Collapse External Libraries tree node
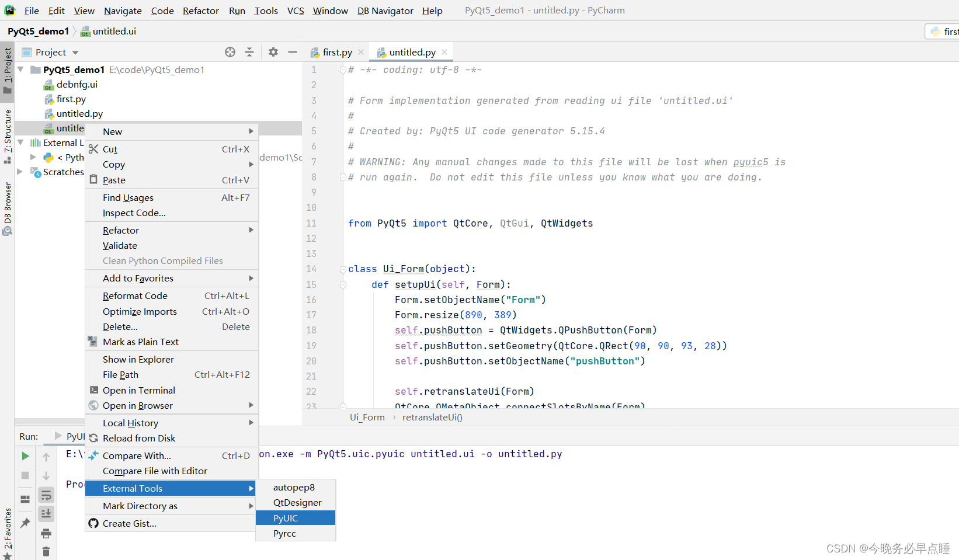Image resolution: width=959 pixels, height=560 pixels. pos(20,142)
